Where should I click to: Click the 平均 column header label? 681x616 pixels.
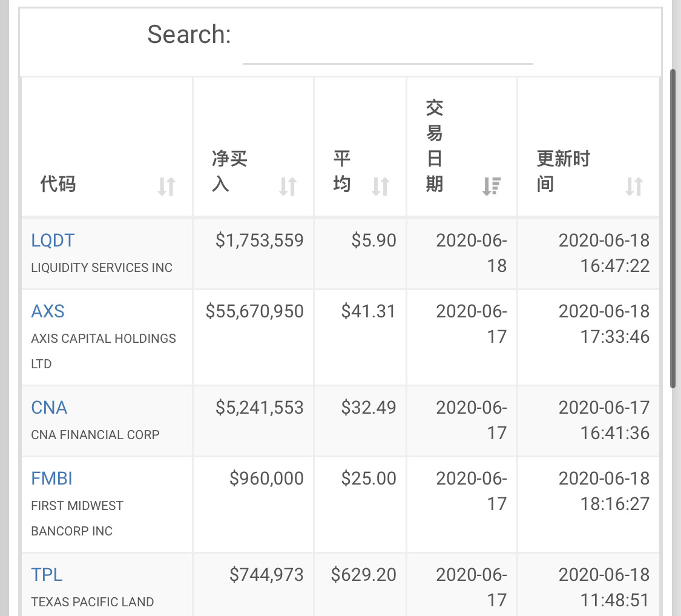coord(342,171)
